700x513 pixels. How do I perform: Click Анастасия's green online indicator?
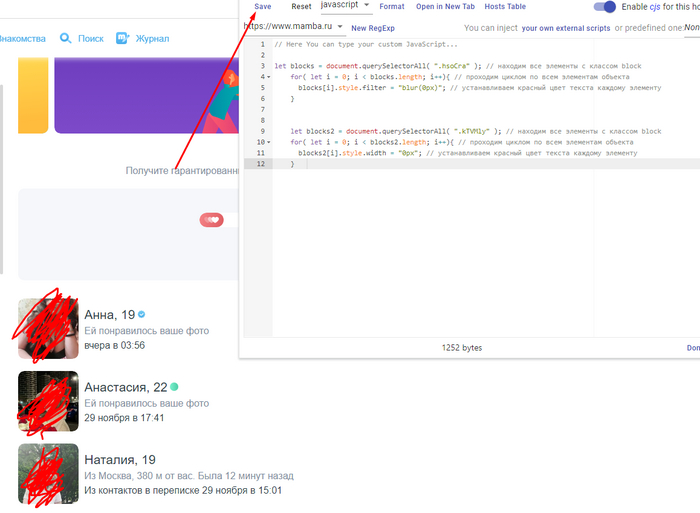174,387
